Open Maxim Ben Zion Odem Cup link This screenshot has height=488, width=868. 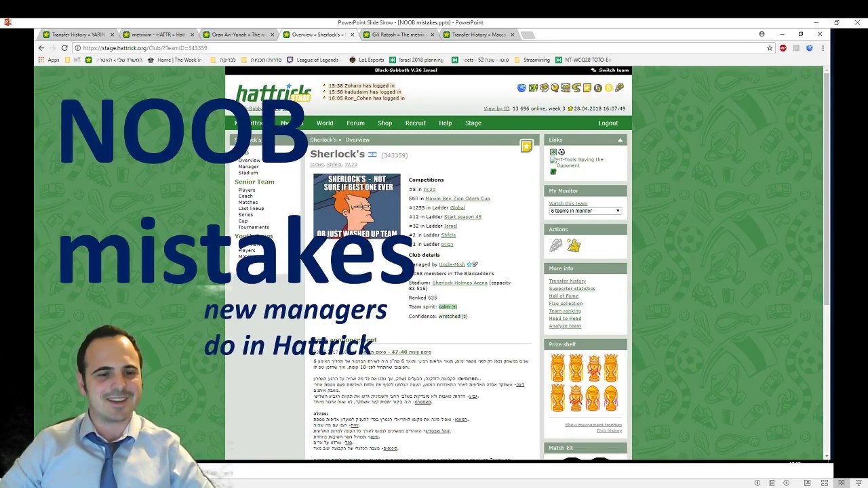pos(458,199)
